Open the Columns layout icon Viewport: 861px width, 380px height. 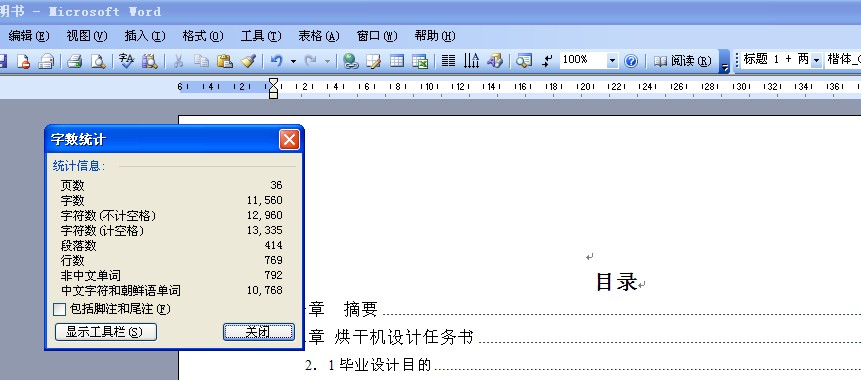449,60
